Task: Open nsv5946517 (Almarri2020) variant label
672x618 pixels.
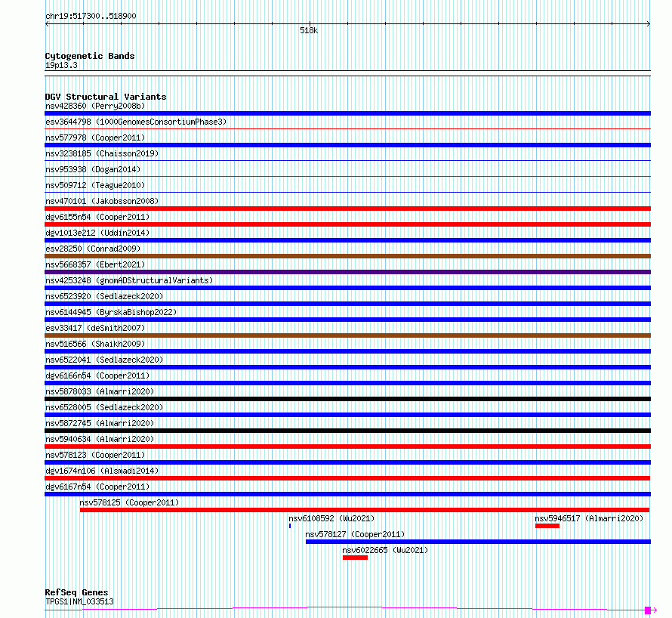Action: [x=589, y=518]
